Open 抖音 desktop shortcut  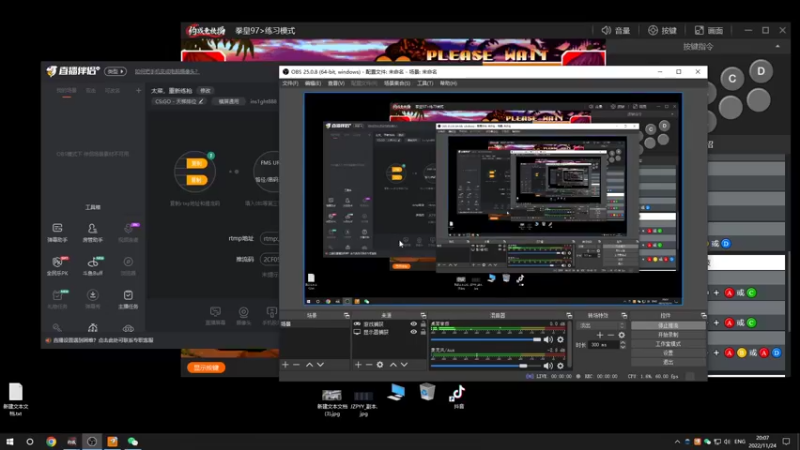pos(458,397)
